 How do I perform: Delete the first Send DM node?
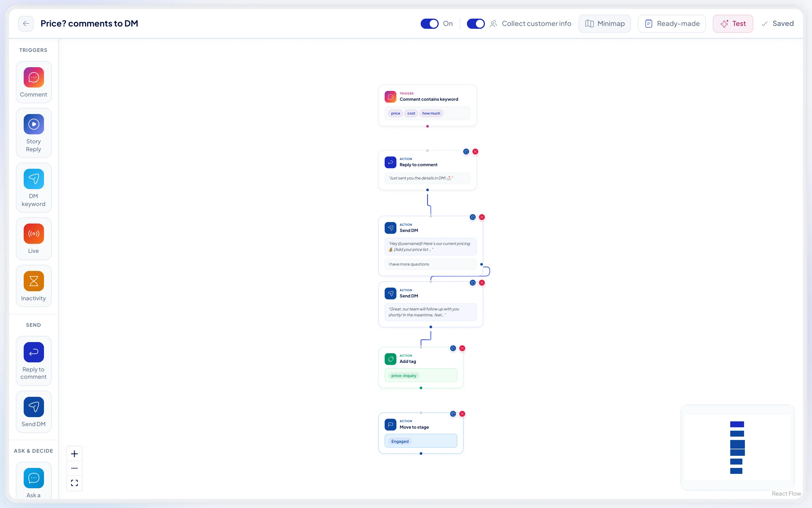pyautogui.click(x=482, y=217)
